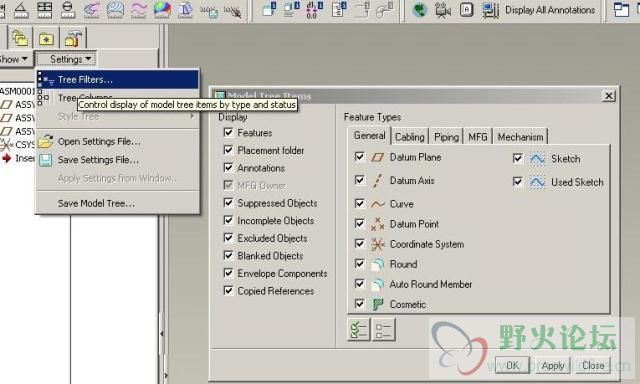This screenshot has height=384, width=640.
Task: Click the Close button in the dialog
Action: [x=593, y=365]
